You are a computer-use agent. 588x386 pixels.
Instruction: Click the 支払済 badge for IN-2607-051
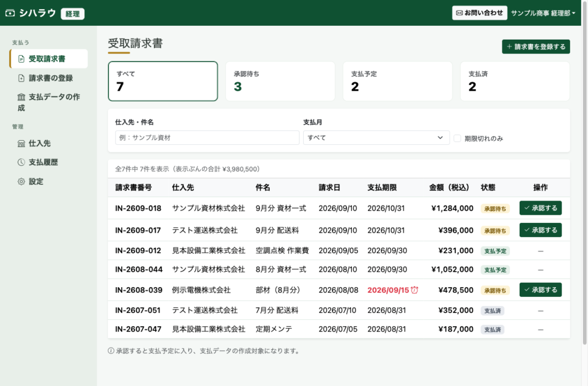tap(492, 311)
